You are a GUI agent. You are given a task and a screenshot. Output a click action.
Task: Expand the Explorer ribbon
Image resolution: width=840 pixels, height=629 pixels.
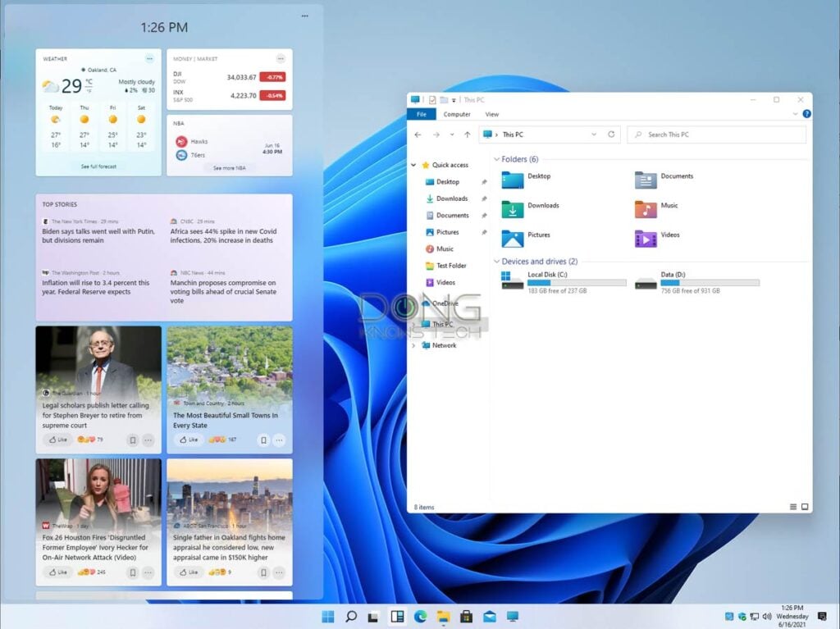point(795,114)
